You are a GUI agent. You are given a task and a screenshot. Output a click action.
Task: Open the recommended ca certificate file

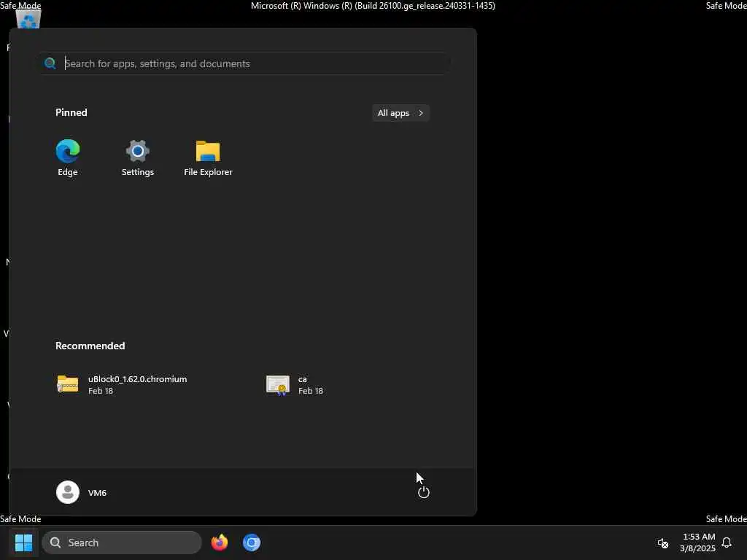pyautogui.click(x=295, y=384)
